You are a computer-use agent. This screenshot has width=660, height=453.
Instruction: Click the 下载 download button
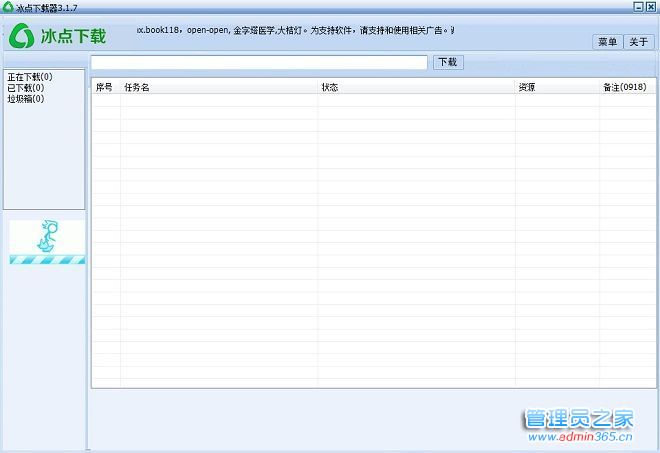point(448,62)
